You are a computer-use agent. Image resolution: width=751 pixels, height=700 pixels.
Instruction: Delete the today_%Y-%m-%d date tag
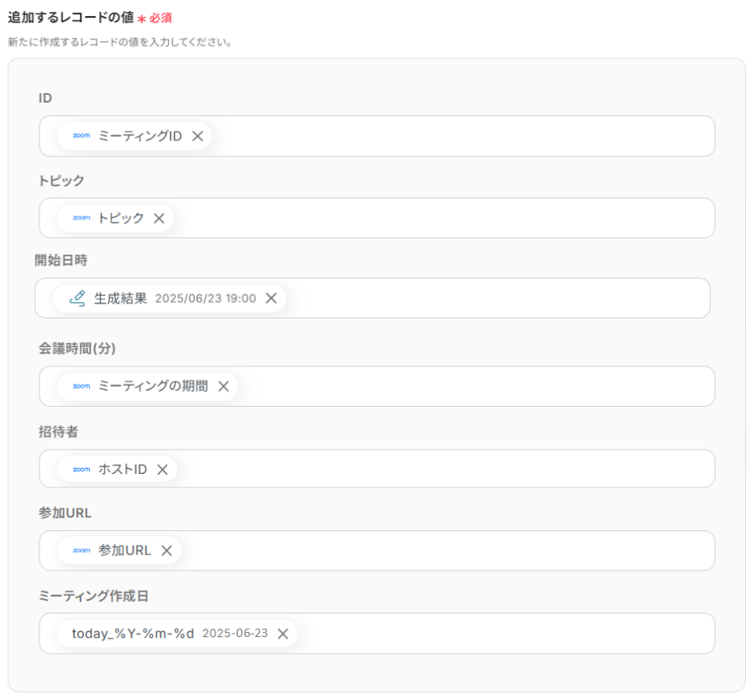click(283, 634)
